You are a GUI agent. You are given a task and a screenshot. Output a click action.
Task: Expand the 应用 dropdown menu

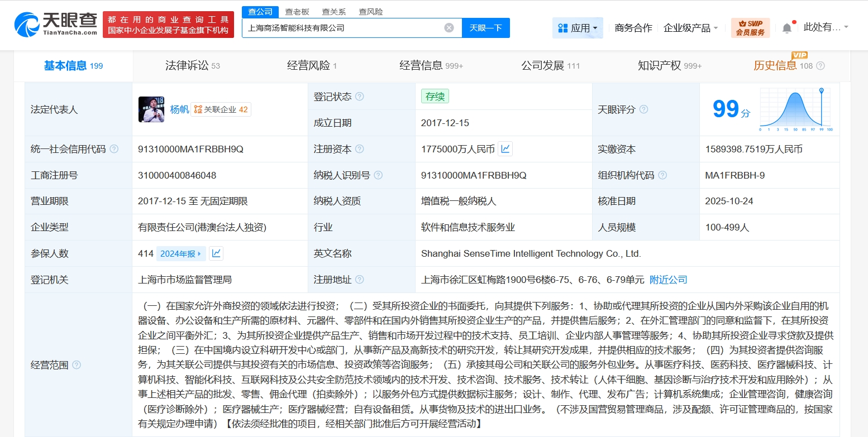[x=578, y=28]
